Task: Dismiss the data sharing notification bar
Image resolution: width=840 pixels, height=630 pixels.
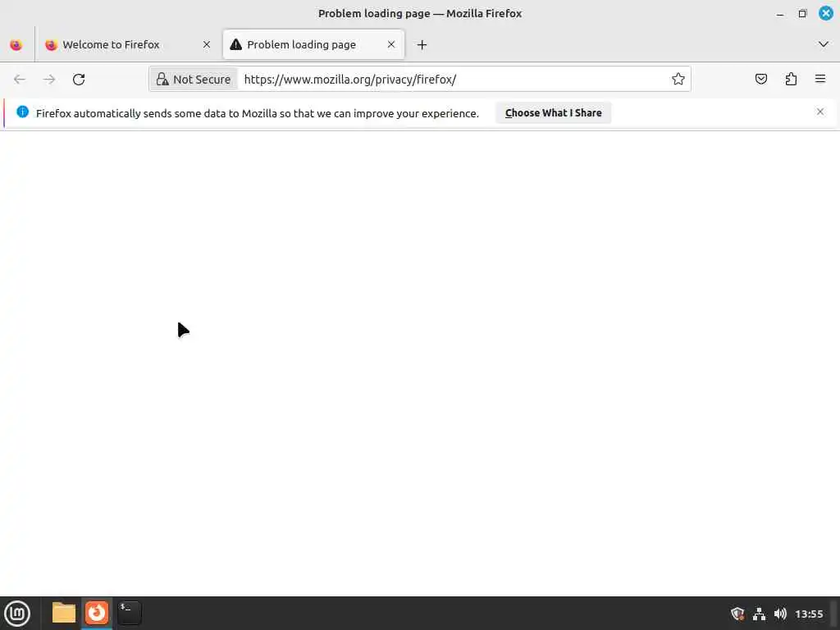Action: coord(820,112)
